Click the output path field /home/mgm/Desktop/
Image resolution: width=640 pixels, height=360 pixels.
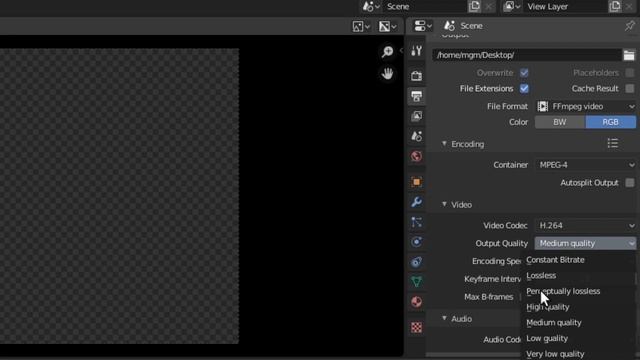(527, 55)
